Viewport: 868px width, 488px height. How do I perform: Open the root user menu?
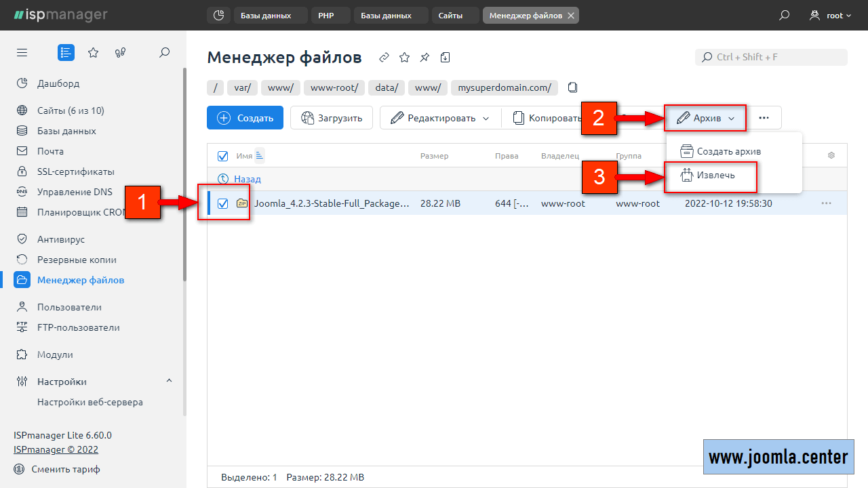click(x=830, y=16)
